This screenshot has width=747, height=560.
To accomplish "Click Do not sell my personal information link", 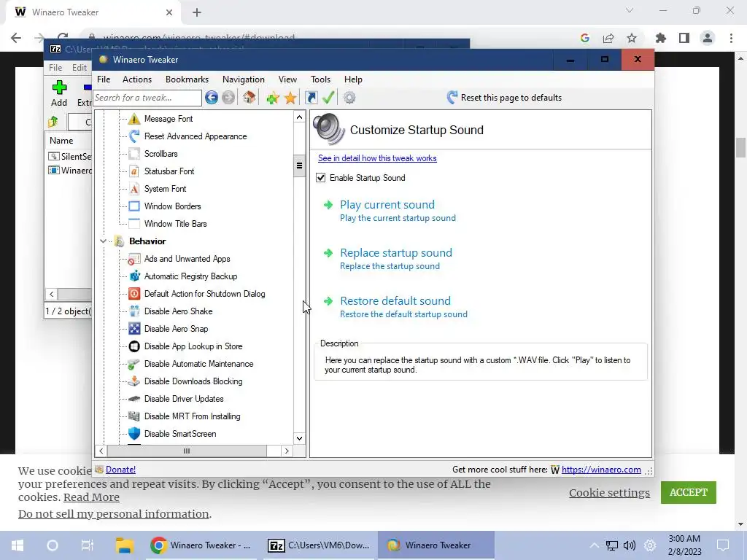I will (x=113, y=514).
